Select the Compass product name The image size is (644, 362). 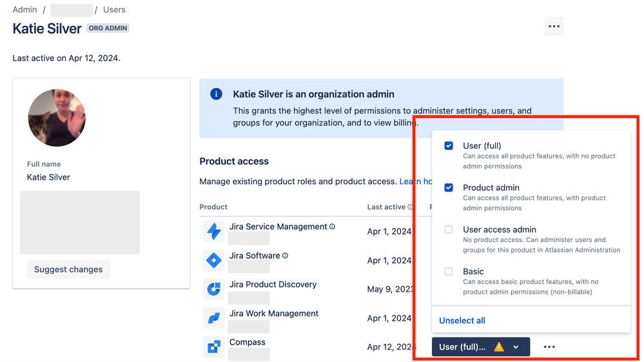pos(248,342)
